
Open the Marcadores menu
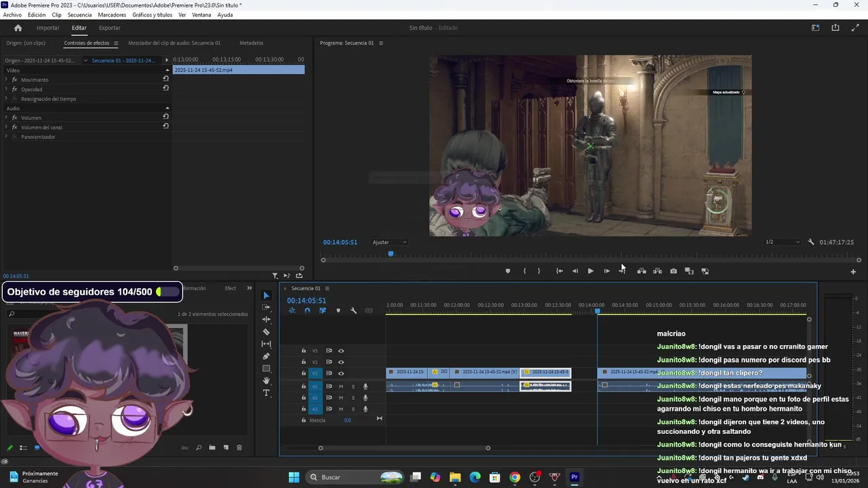point(112,14)
